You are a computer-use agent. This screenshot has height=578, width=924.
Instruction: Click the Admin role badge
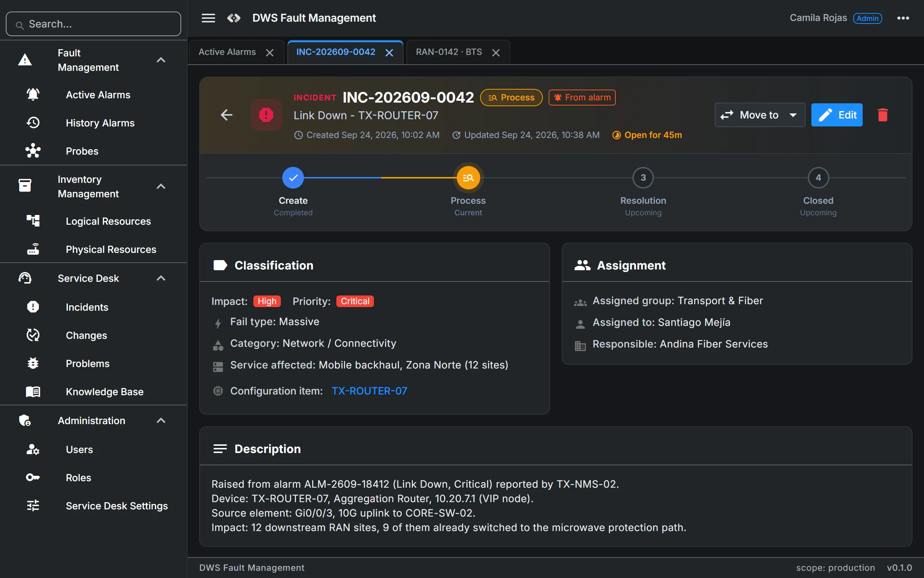[867, 18]
